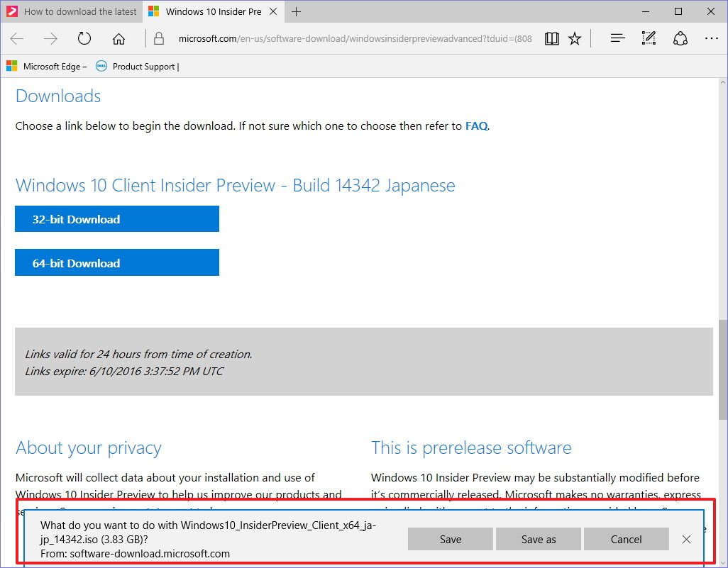Refresh the current page

coord(84,38)
